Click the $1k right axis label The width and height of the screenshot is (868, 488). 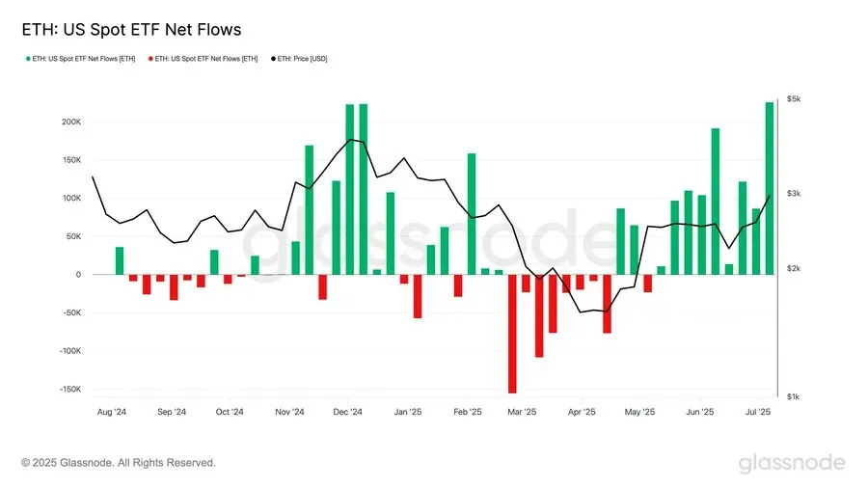point(794,396)
